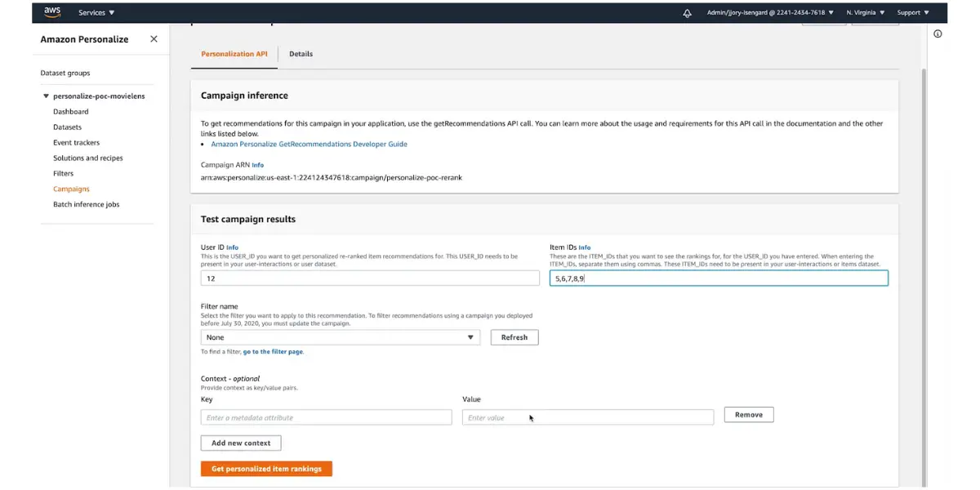Close the Amazon Personalize sidebar

tap(154, 39)
